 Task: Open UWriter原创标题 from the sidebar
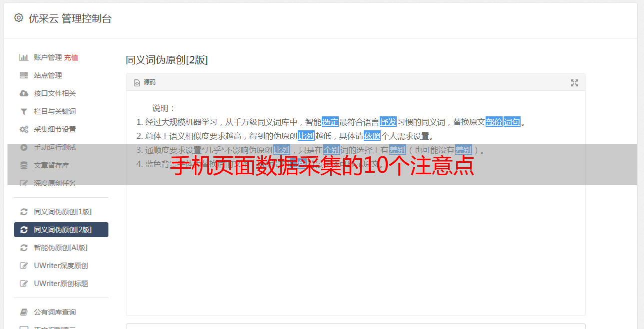pyautogui.click(x=61, y=284)
